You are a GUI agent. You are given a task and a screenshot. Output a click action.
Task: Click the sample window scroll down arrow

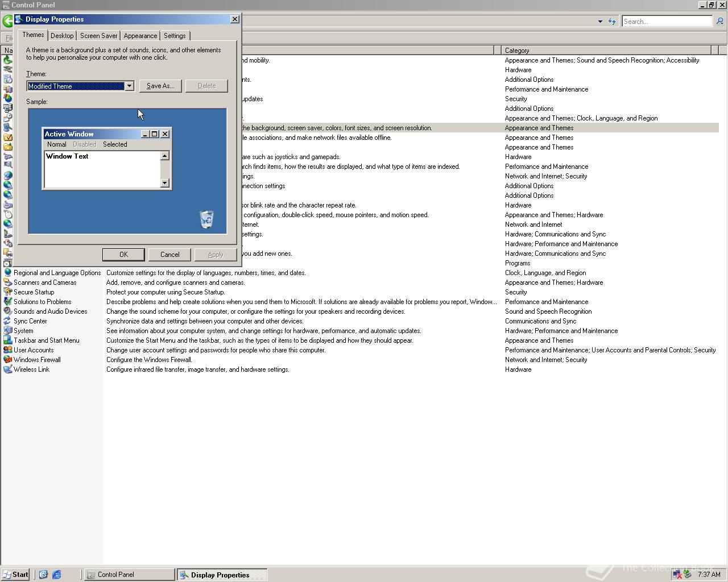pyautogui.click(x=165, y=183)
